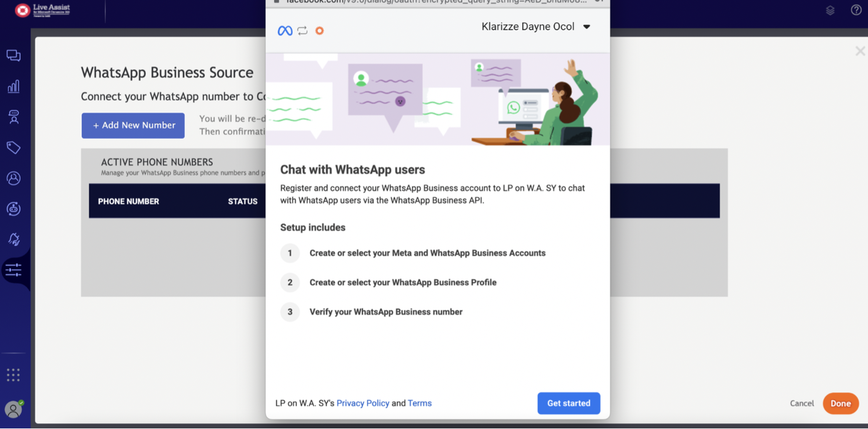Expand the Klarizze Dayne Ocol account dropdown

pos(536,27)
